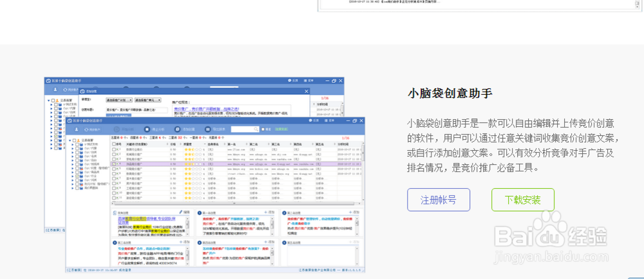
Task: Check row 7 checkbox in keyword table
Action: [114, 178]
